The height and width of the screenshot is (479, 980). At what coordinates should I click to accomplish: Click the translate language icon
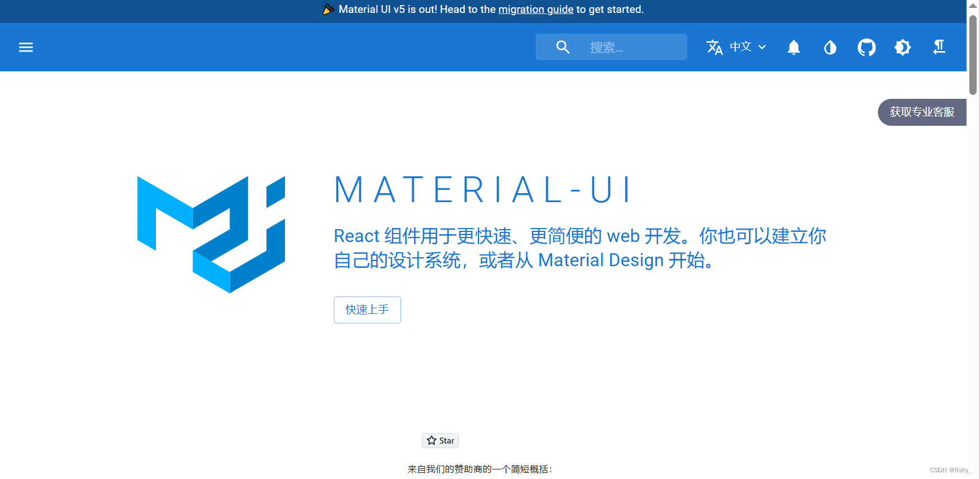(714, 47)
